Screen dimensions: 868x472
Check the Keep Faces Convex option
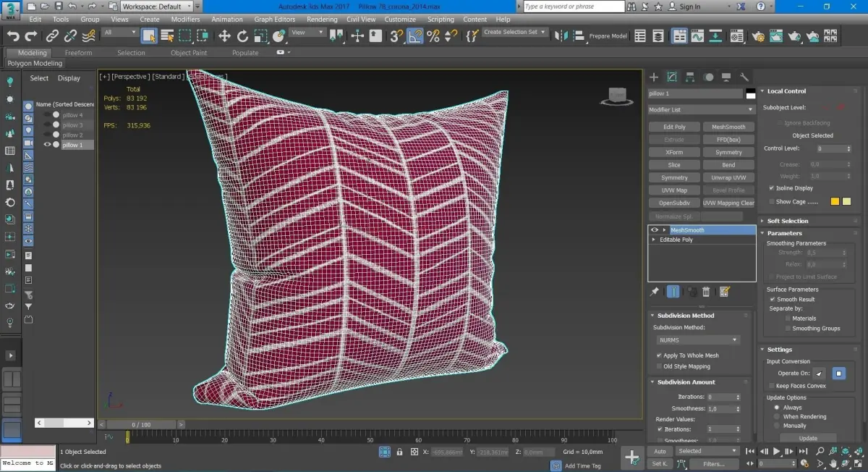click(x=771, y=386)
